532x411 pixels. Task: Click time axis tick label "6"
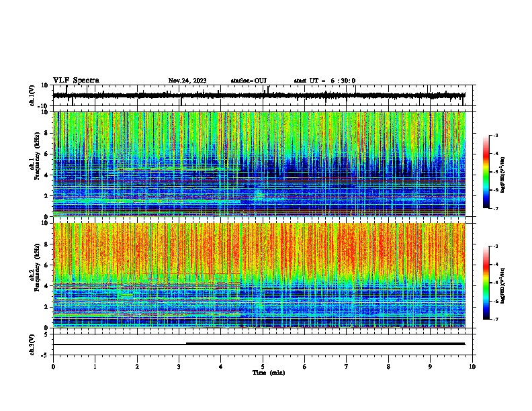(x=305, y=367)
